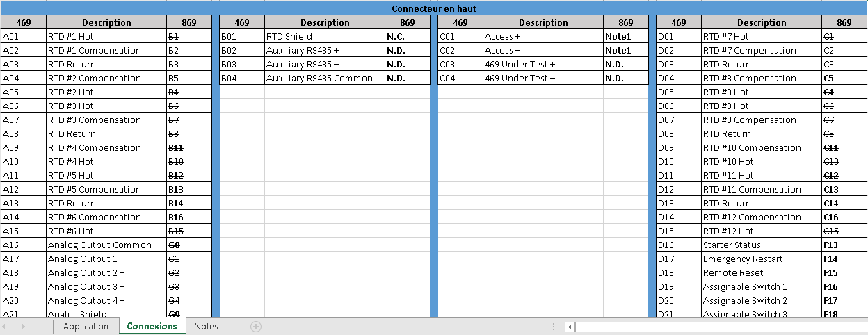Select the 'Connecteur en haut' header cell
The width and height of the screenshot is (868, 335).
(434, 8)
